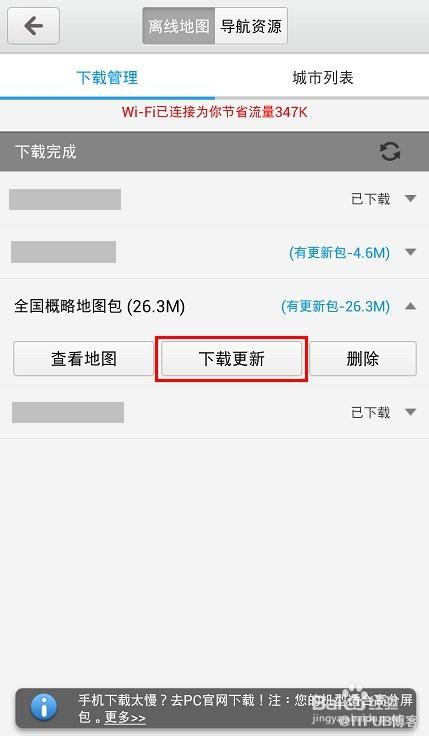This screenshot has width=429, height=736.
Task: Expand the first 已下载 item arrow
Action: pyautogui.click(x=411, y=199)
